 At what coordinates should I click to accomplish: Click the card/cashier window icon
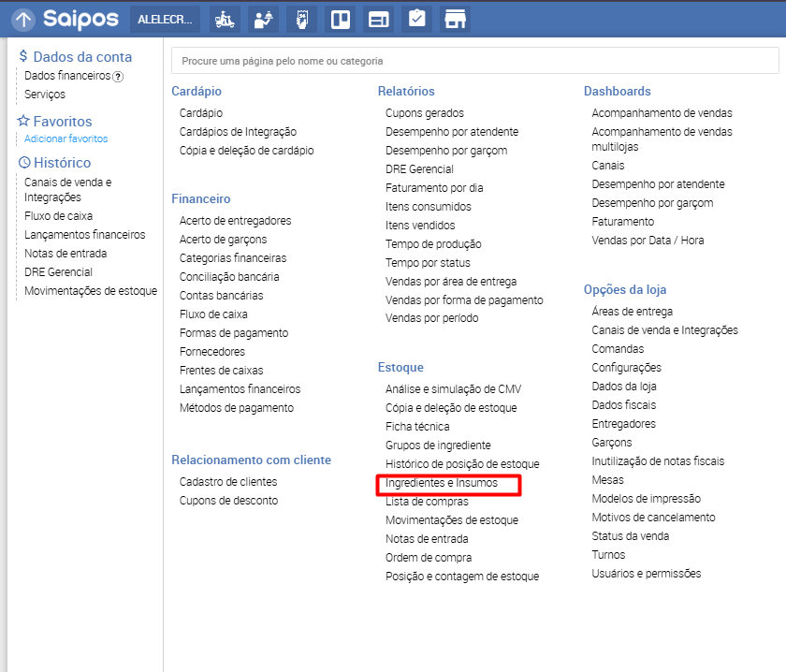coord(378,20)
